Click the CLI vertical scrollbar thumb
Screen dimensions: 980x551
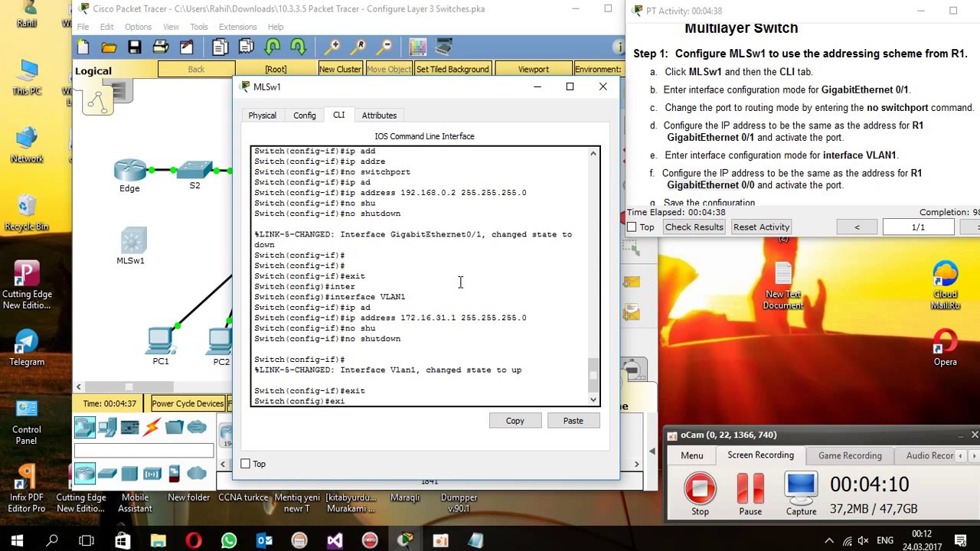[x=593, y=373]
